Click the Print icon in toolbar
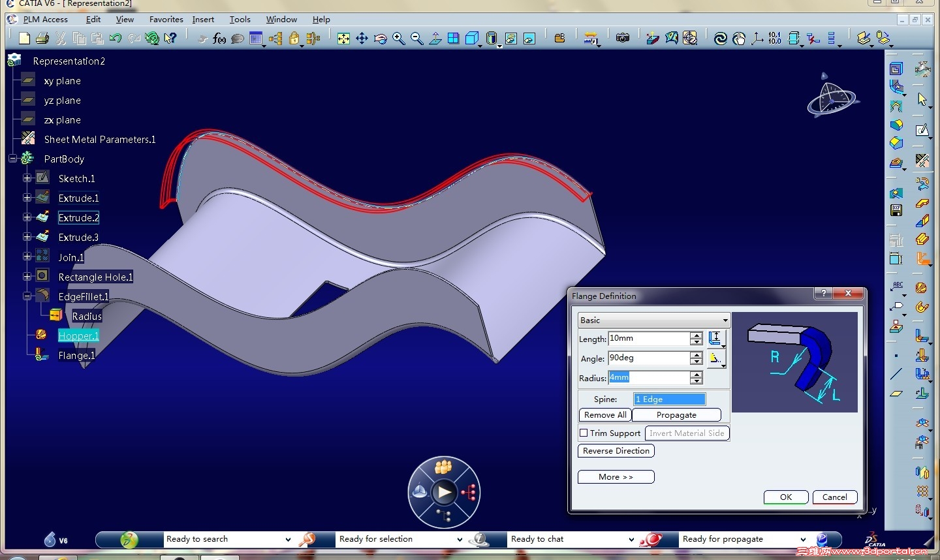Screen dimensions: 940x560 tap(42, 39)
